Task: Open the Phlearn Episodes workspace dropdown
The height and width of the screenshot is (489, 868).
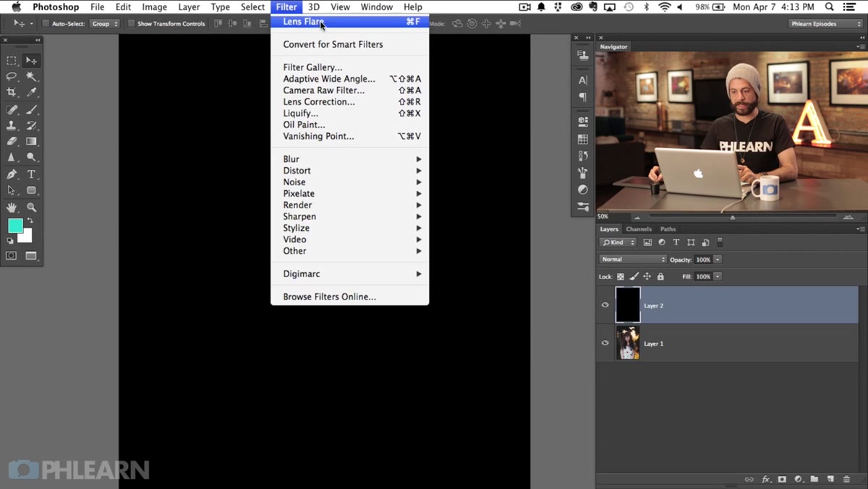Action: [x=825, y=24]
